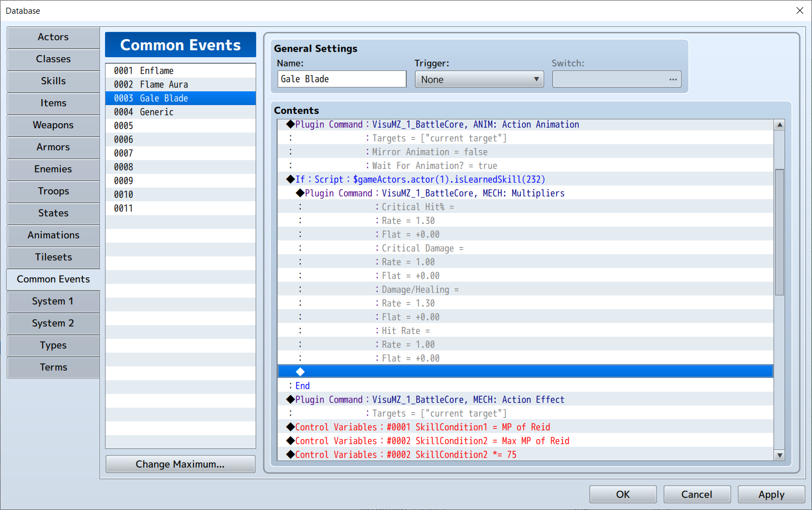Viewport: 812px width, 510px height.
Task: Go to the Animations tab
Action: [53, 235]
